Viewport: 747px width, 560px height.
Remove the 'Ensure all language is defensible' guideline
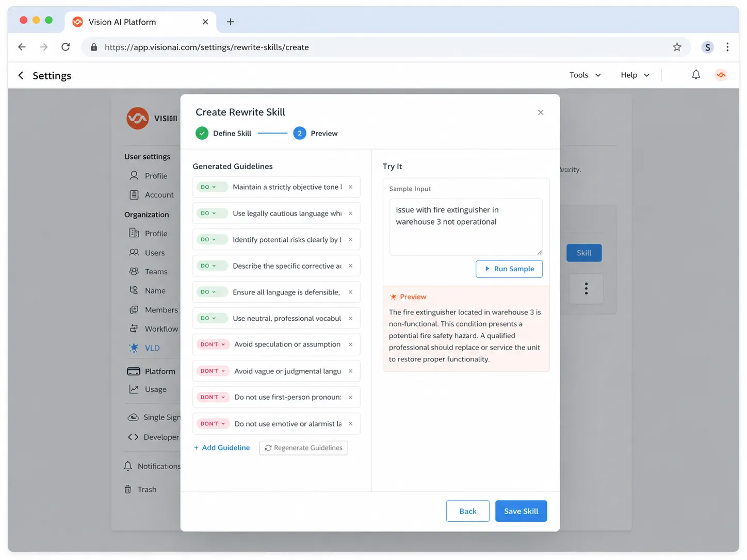click(x=350, y=292)
